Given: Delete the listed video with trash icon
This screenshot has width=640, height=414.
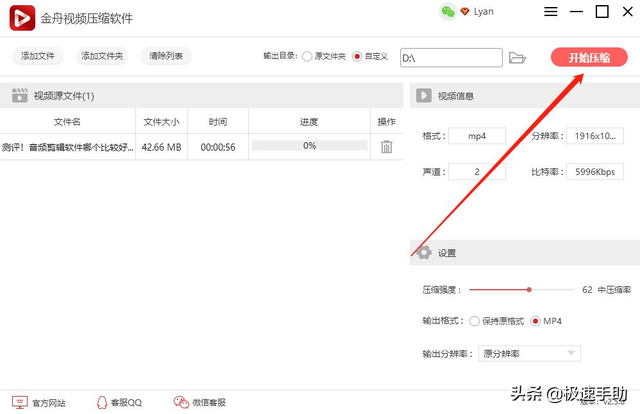Looking at the screenshot, I should (x=387, y=147).
